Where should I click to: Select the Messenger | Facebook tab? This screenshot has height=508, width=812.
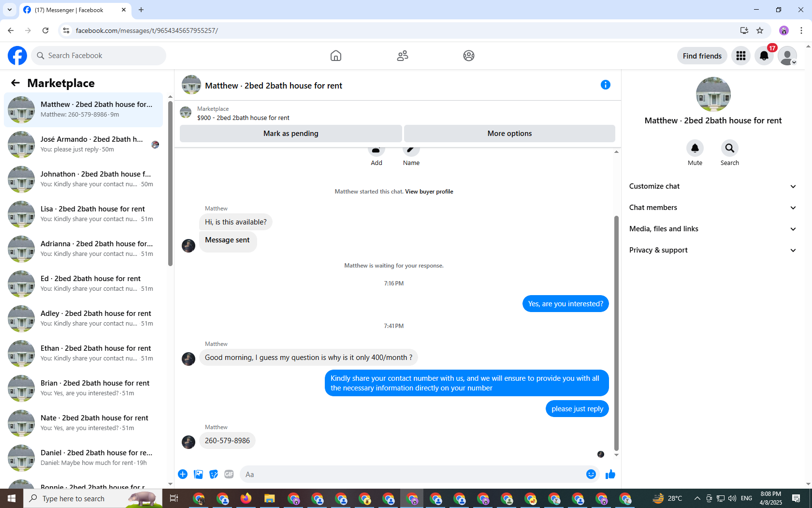coord(75,10)
